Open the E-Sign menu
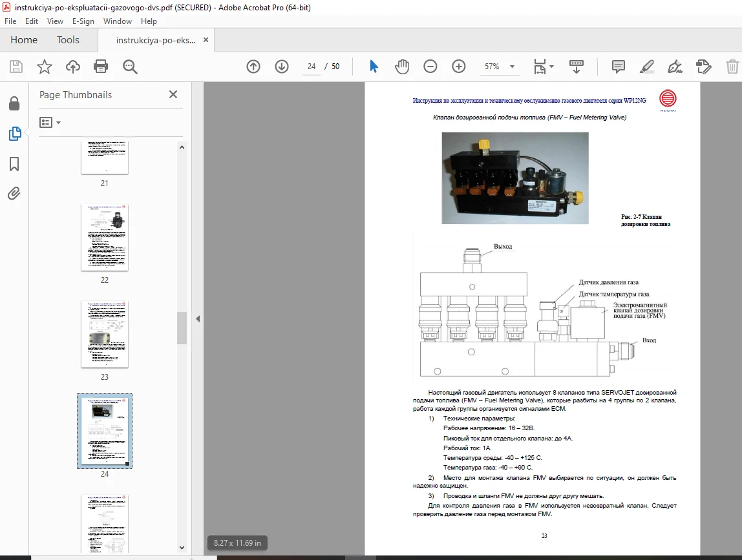The width and height of the screenshot is (742, 560). tap(83, 21)
